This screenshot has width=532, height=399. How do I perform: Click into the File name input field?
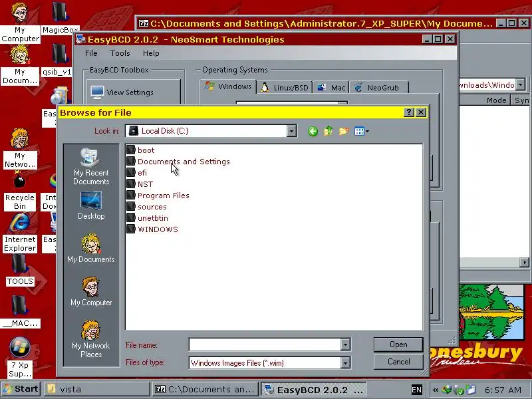265,344
